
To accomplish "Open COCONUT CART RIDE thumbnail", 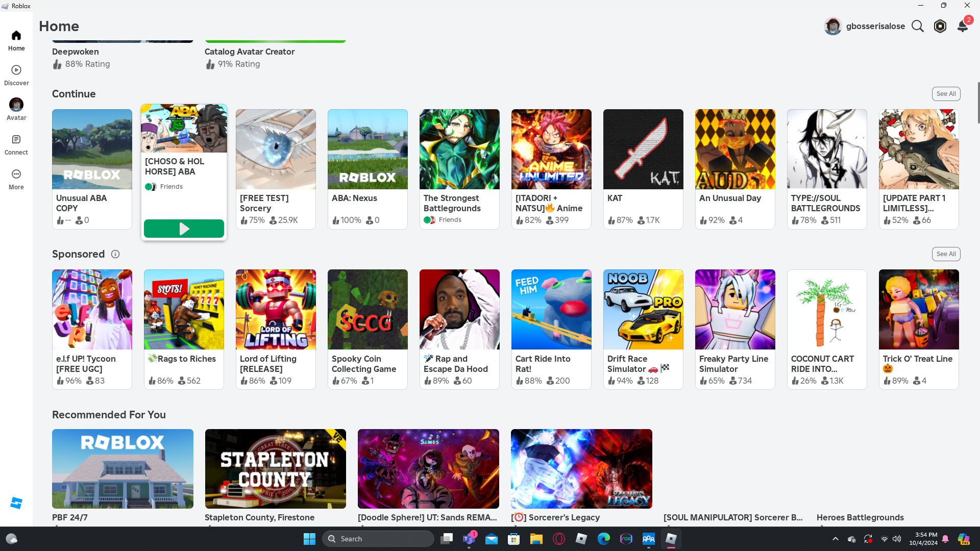I will [x=827, y=309].
